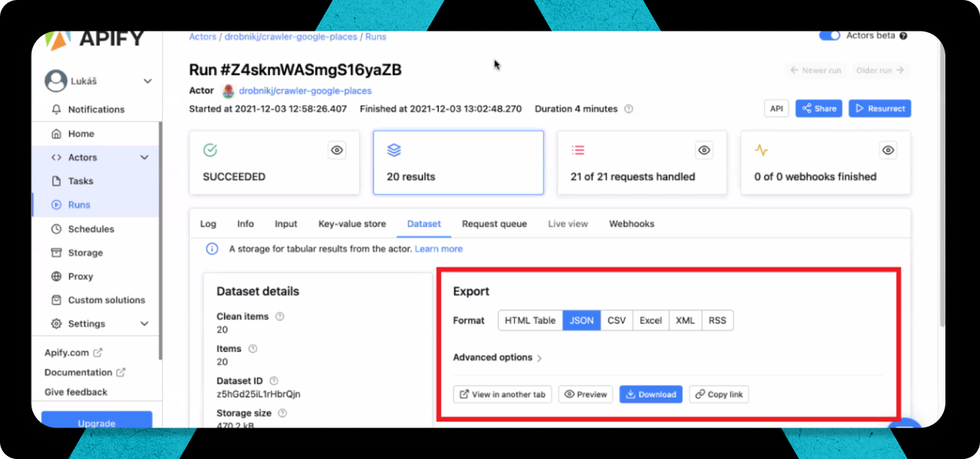The height and width of the screenshot is (459, 980).
Task: Click the Lukáš user avatar icon
Action: (56, 81)
